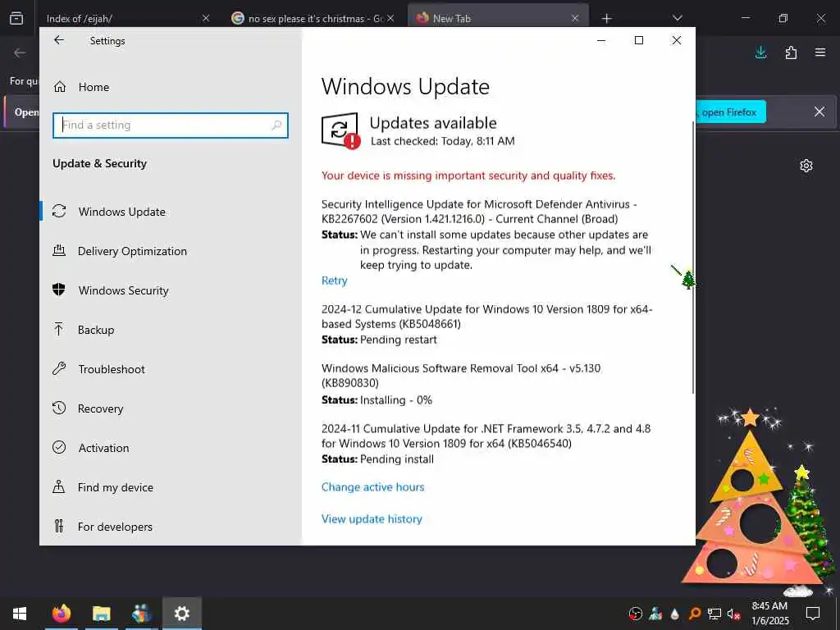Click the 'Status: Installing - 0%' text
Viewport: 840px width, 630px height.
pos(377,400)
